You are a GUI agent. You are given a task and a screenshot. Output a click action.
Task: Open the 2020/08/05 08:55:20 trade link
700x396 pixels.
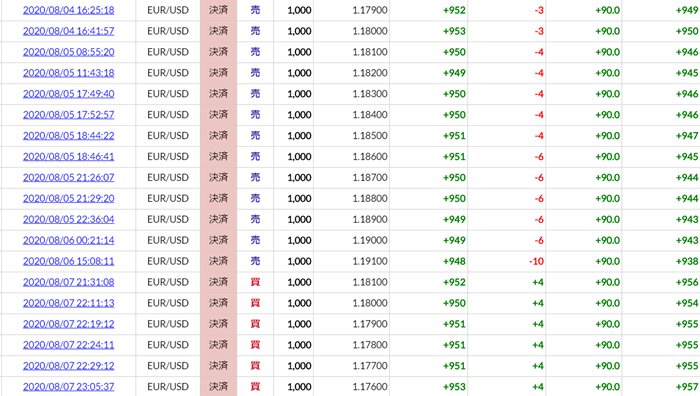coord(68,52)
